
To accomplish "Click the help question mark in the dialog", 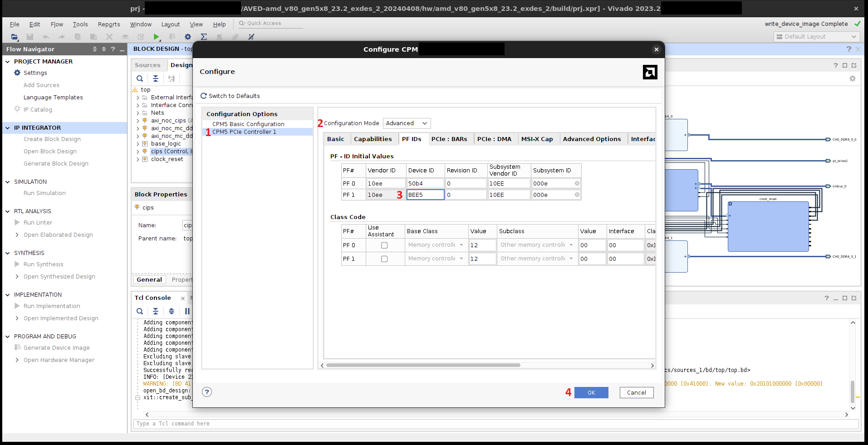I will 207,392.
